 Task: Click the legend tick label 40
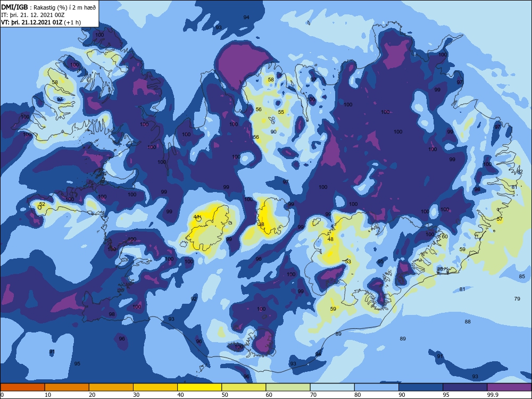coord(180,395)
